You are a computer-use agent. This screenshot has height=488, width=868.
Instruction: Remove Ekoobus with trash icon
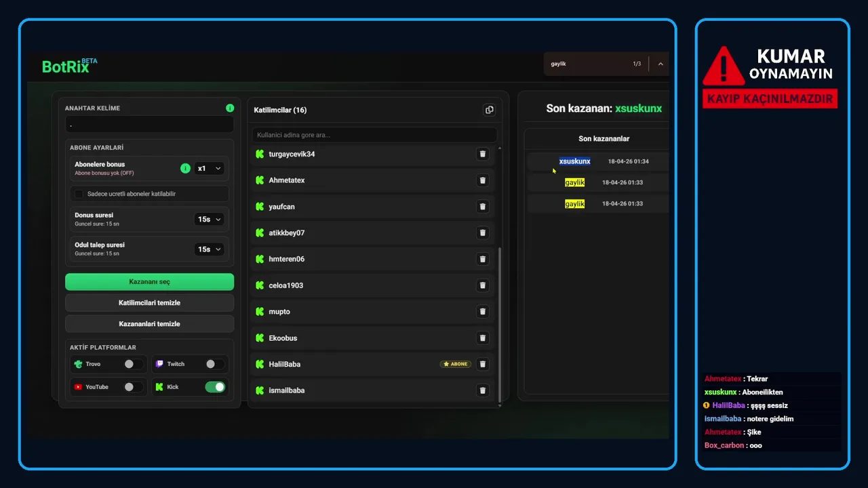pos(482,338)
